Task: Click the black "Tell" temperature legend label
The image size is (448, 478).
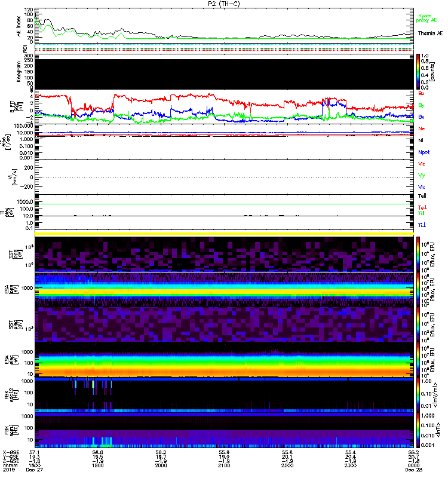Action: tap(422, 196)
